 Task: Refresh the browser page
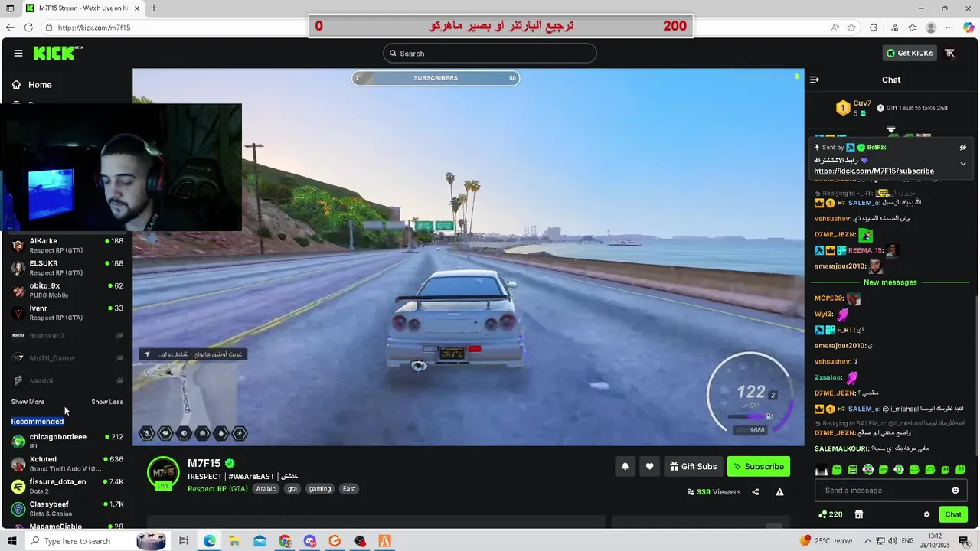(28, 28)
